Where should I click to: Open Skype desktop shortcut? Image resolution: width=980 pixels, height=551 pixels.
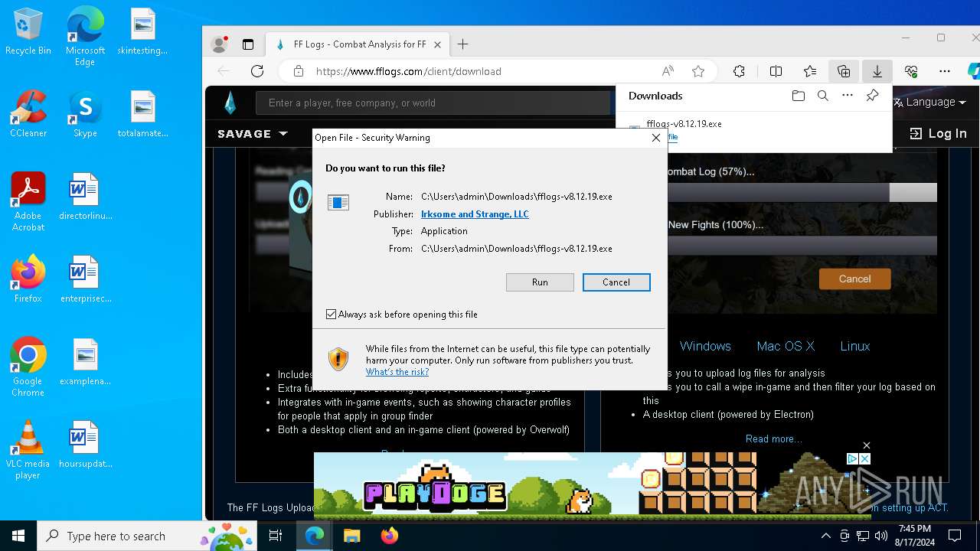(85, 113)
